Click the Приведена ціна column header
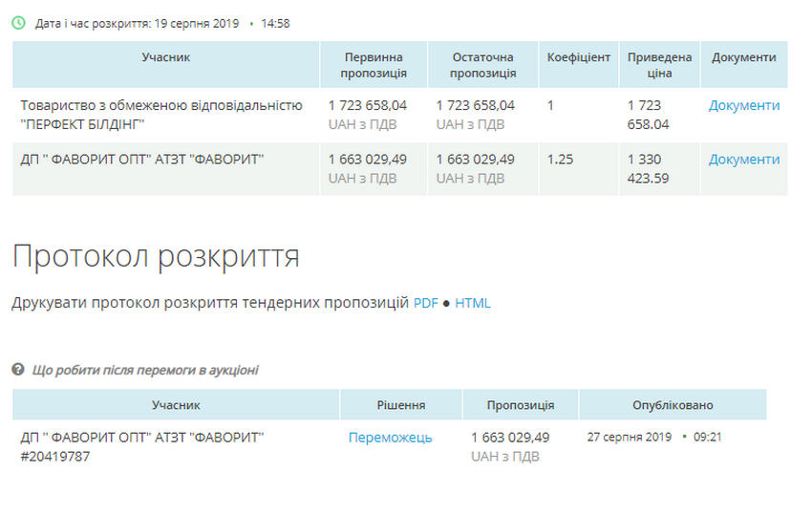This screenshot has width=812, height=515. click(659, 65)
